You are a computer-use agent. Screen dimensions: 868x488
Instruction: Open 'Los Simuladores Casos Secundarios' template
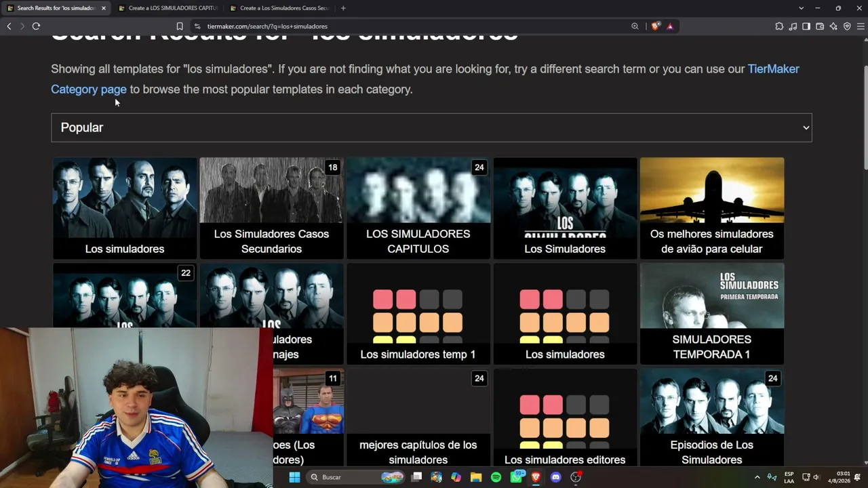coord(271,208)
